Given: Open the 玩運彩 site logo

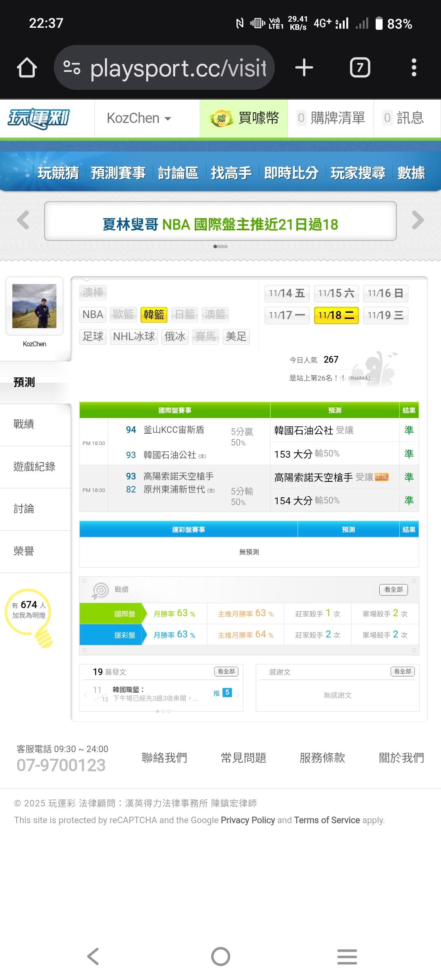Looking at the screenshot, I should coord(39,119).
